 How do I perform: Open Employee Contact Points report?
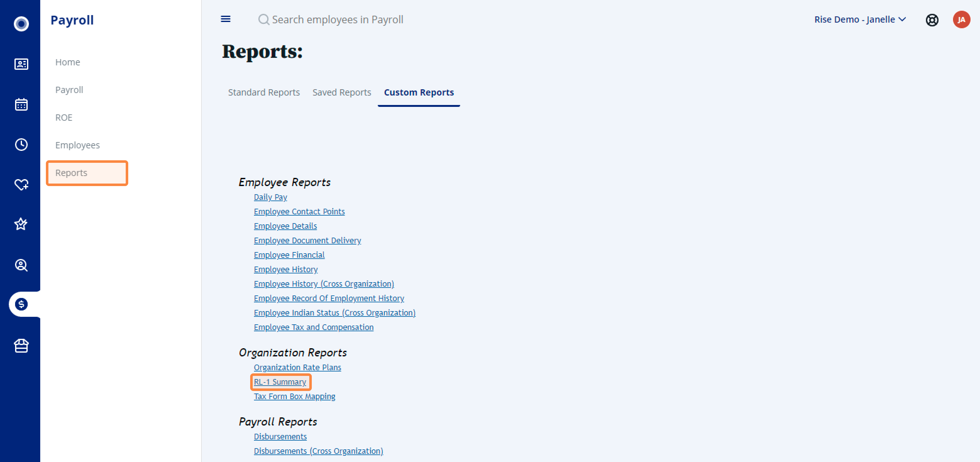(x=299, y=212)
